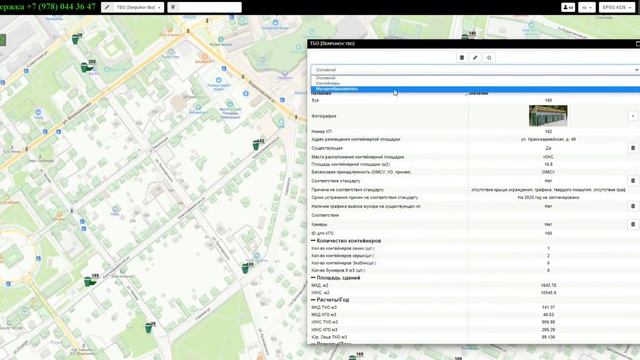
Task: Click the Камеры row label
Action: [319, 224]
